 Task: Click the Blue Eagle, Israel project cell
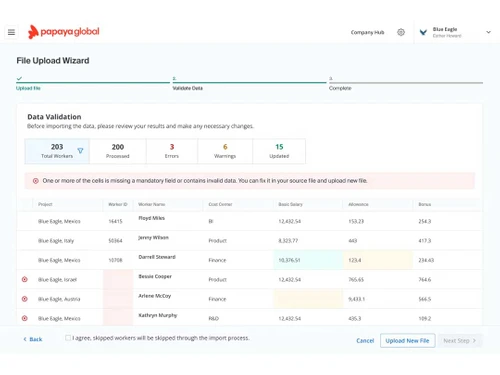[57, 279]
